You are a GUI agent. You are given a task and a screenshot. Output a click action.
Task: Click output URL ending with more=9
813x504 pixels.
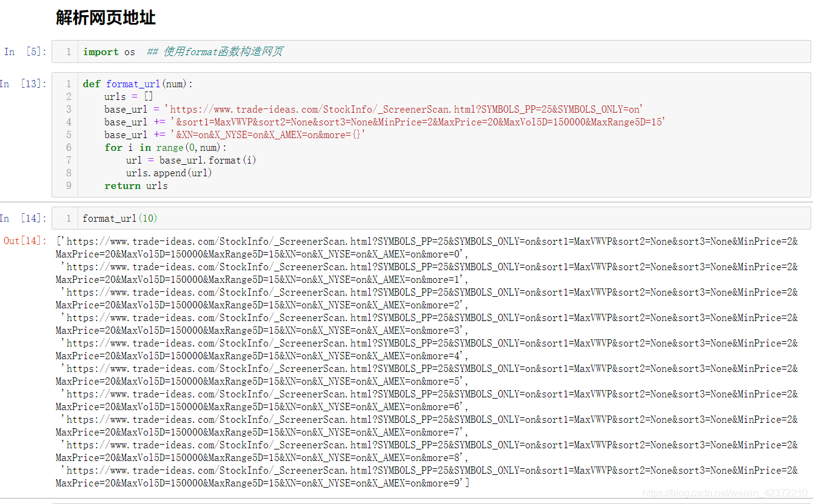(x=427, y=476)
